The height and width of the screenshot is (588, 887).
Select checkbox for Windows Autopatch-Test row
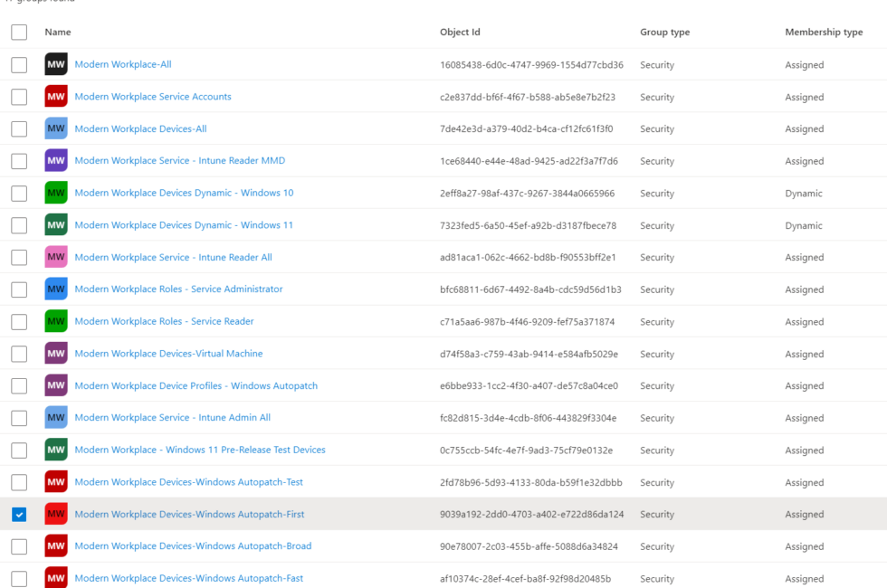point(19,482)
